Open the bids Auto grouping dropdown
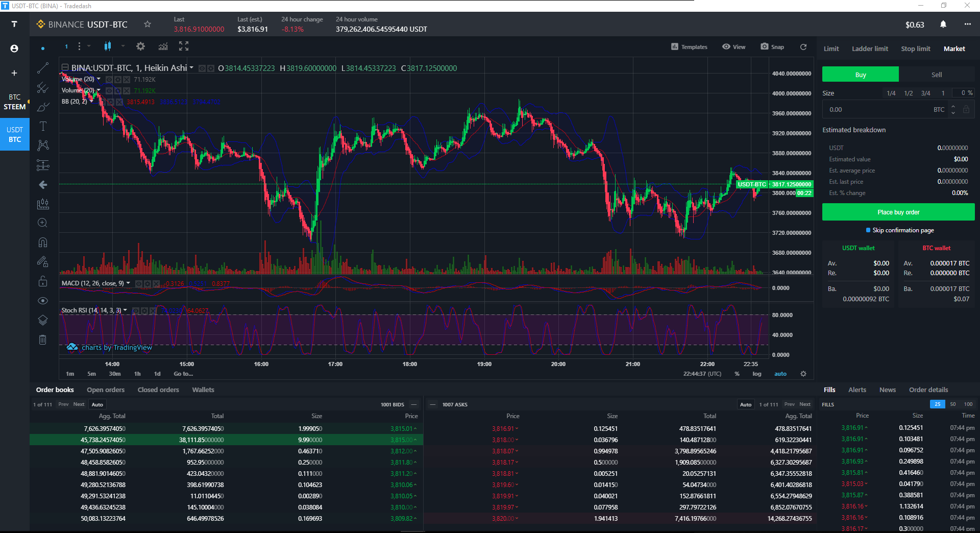 tap(97, 404)
